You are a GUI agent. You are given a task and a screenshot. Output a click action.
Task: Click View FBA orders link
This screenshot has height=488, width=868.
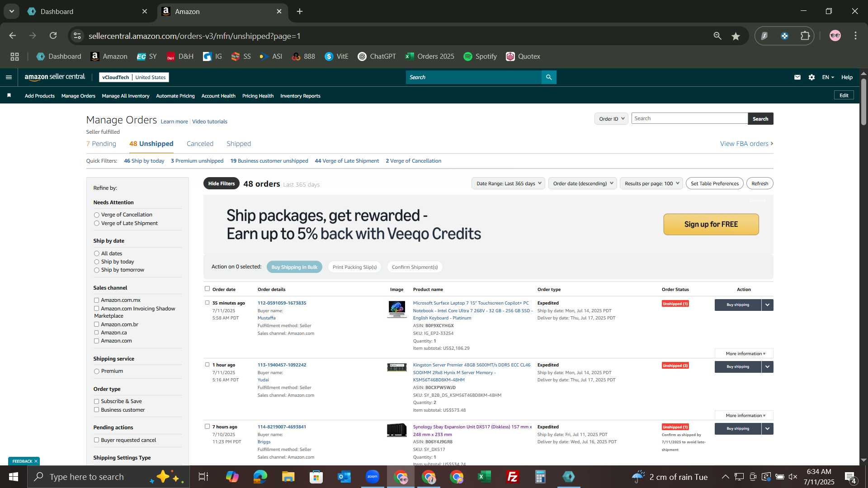[746, 144]
